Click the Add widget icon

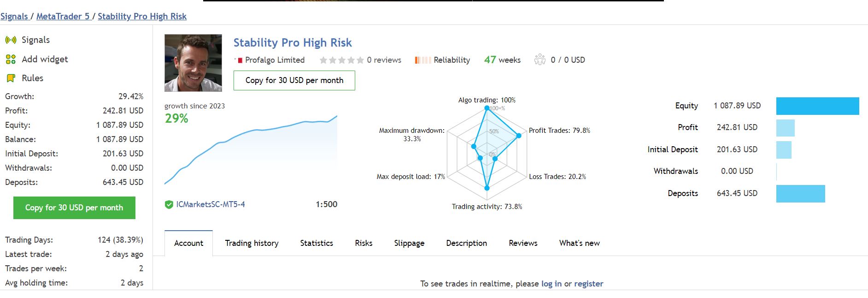coord(10,59)
